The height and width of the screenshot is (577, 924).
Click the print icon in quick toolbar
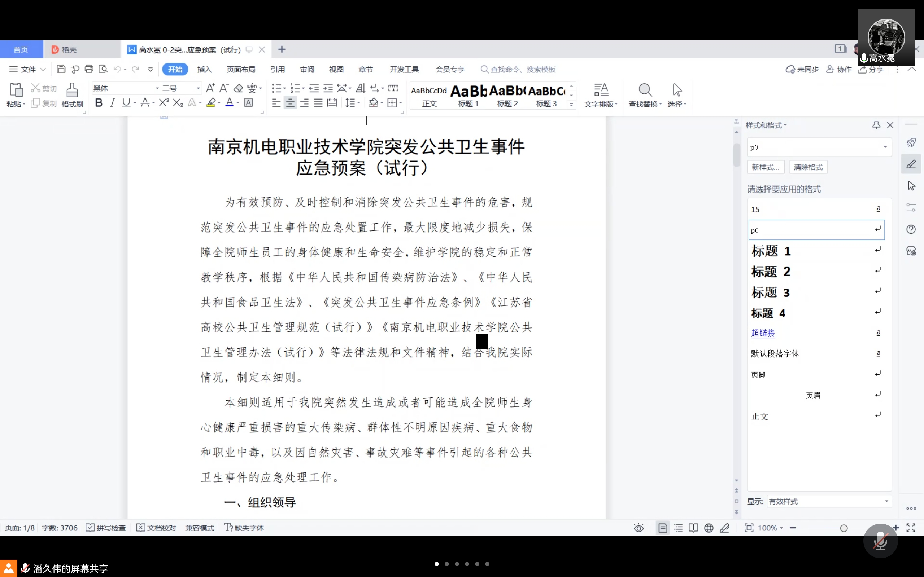coord(89,69)
